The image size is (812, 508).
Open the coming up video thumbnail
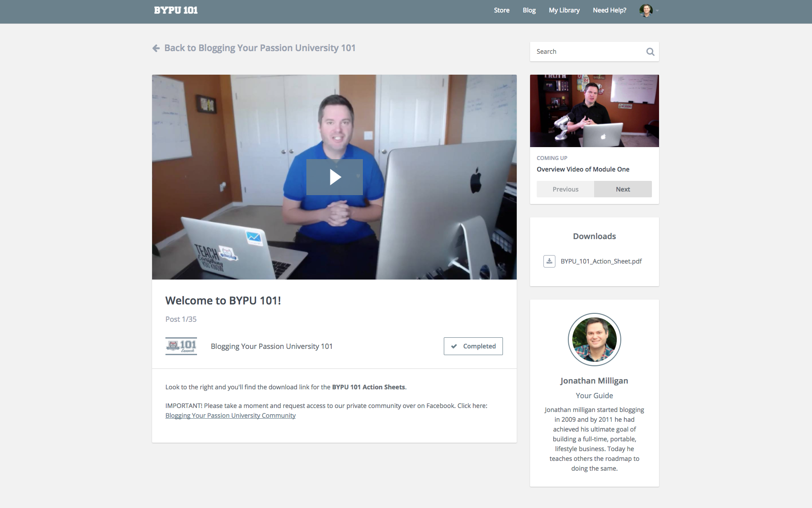(594, 111)
